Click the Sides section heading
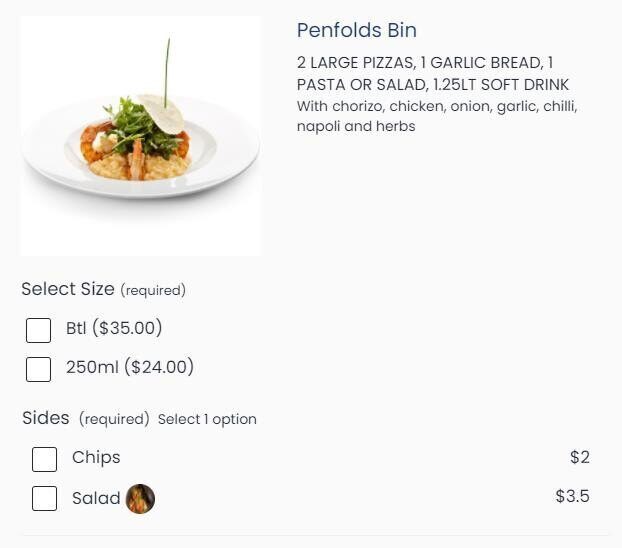Viewport: 622px width, 548px height. point(46,417)
